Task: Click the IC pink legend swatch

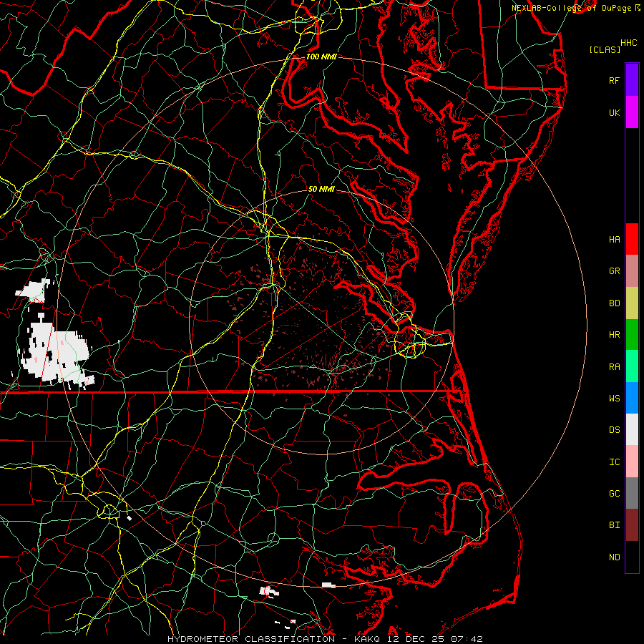Action: [632, 462]
